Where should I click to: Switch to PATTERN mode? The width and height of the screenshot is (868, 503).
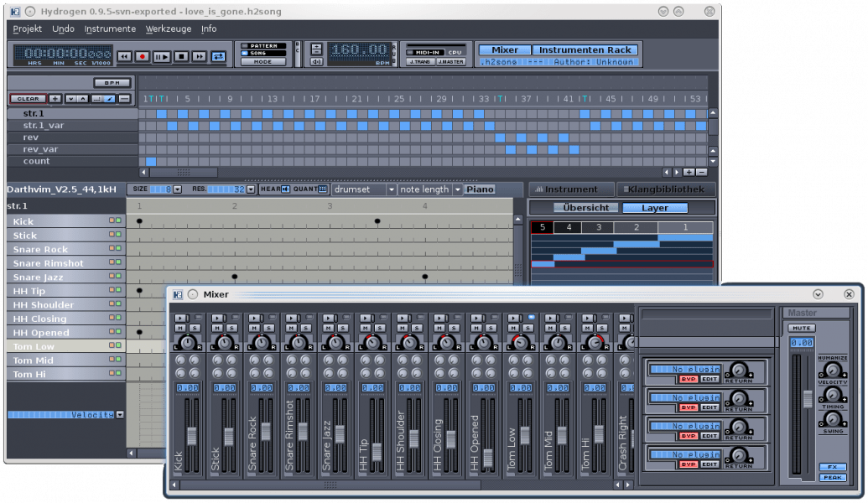(263, 46)
